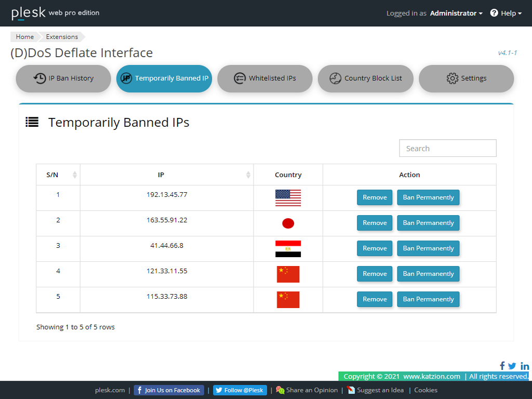
Task: Click the Egypt flag icon in row 3
Action: [x=288, y=249]
